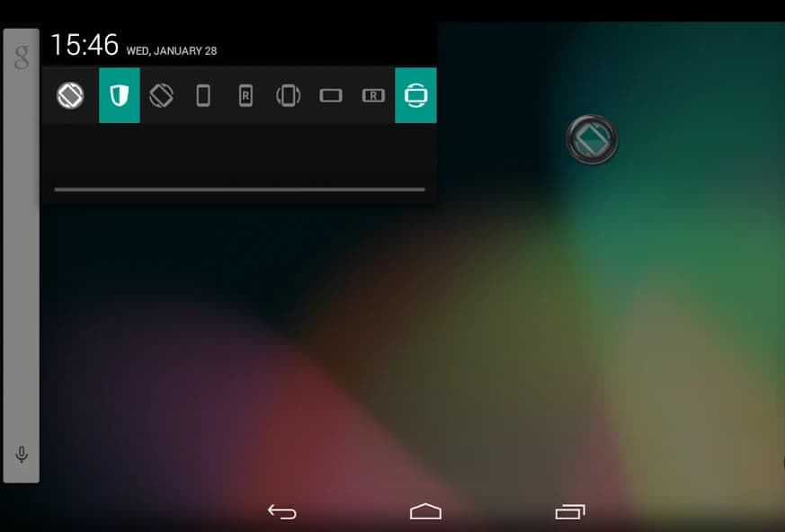Viewport: 785px width, 532px height.
Task: Select forced portrait orientation mode
Action: (x=203, y=95)
